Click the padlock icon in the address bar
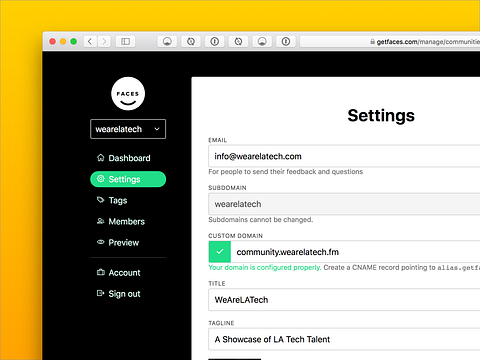This screenshot has height=360, width=480. [372, 42]
